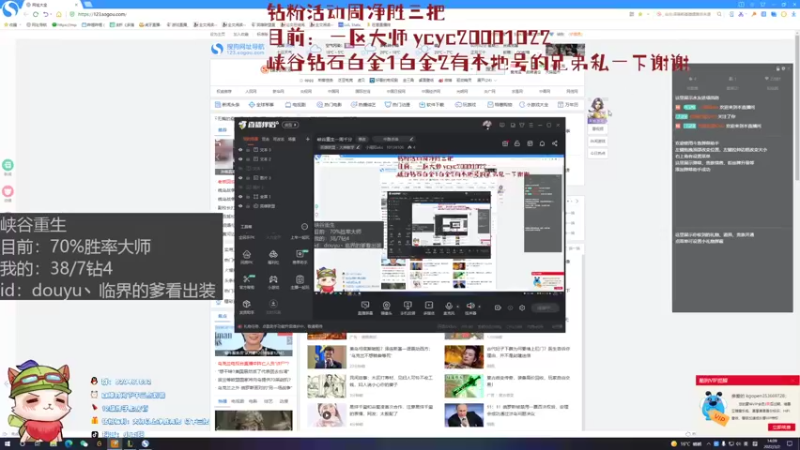Select the second scene tab
Viewport: 800px width, 450px height.
[x=265, y=139]
